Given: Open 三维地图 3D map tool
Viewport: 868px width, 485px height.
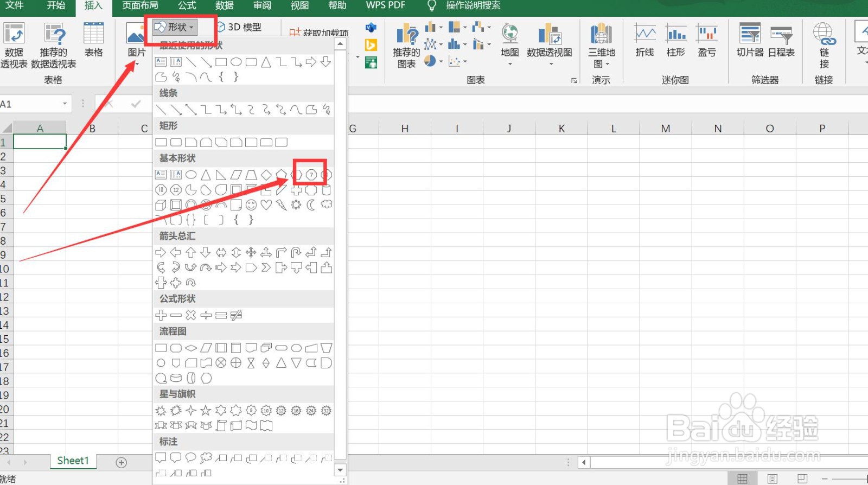Looking at the screenshot, I should [x=602, y=46].
